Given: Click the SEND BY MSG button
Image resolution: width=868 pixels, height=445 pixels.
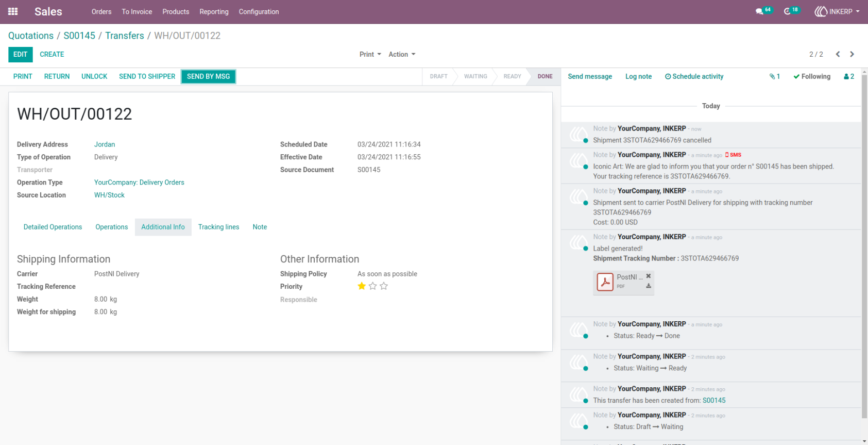Looking at the screenshot, I should (x=208, y=76).
